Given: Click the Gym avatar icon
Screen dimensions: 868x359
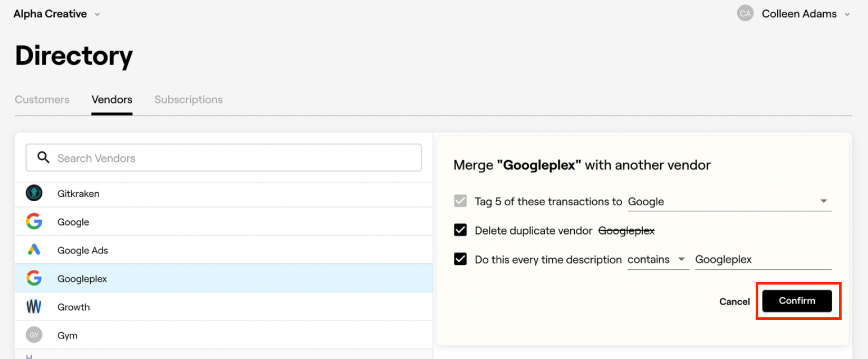Looking at the screenshot, I should pyautogui.click(x=34, y=335).
